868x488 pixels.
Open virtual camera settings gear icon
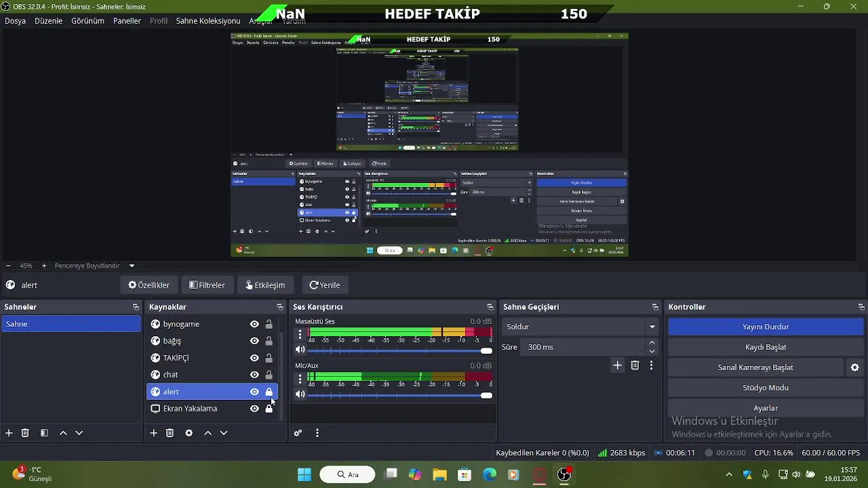coord(854,367)
